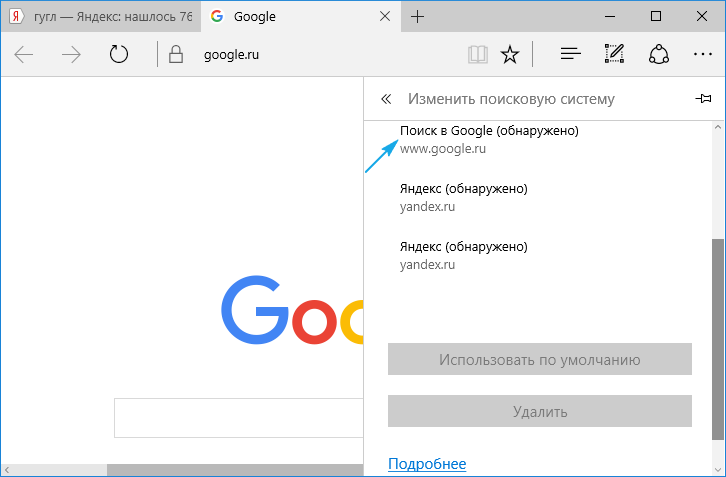Click the pane scrollbar up arrow
Viewport: 726px width, 477px height.
(718, 127)
